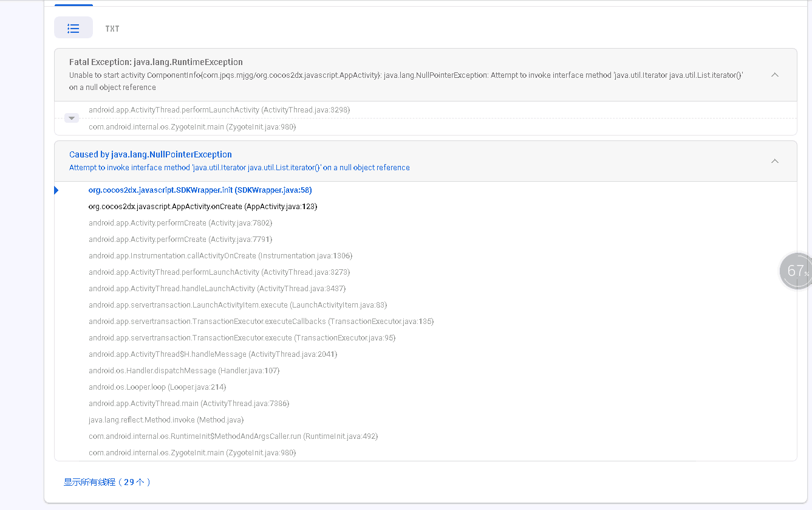Screen dimensions: 812x510
Task: Show all 29 threads link
Action: point(107,482)
